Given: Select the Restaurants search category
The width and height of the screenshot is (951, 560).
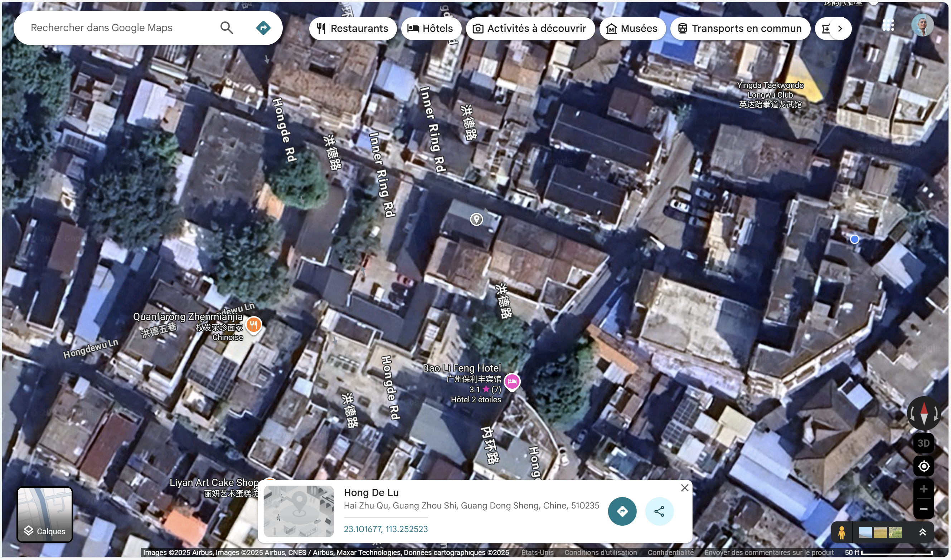Looking at the screenshot, I should point(353,28).
